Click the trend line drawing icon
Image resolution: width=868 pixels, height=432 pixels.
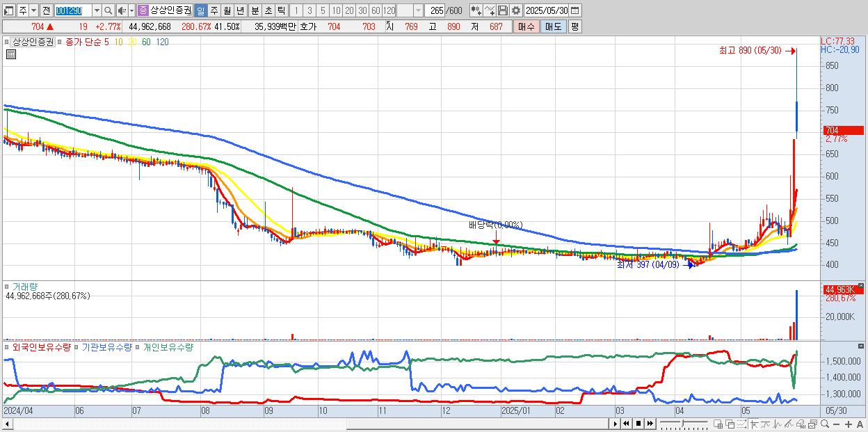coord(766,424)
